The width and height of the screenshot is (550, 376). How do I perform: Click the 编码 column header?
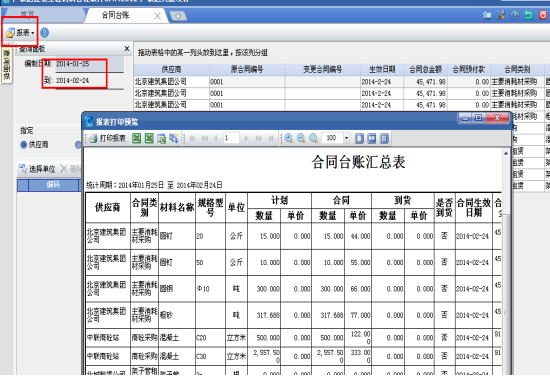pyautogui.click(x=53, y=185)
